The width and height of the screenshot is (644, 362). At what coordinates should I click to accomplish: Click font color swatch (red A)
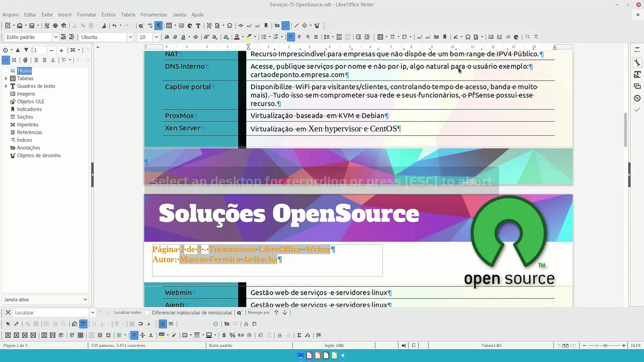[237, 37]
